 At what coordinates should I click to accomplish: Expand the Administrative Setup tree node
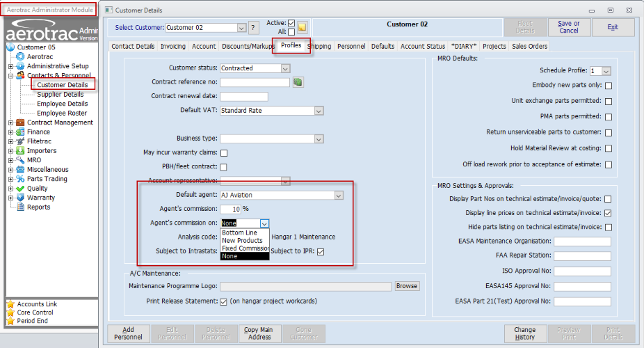click(x=10, y=66)
